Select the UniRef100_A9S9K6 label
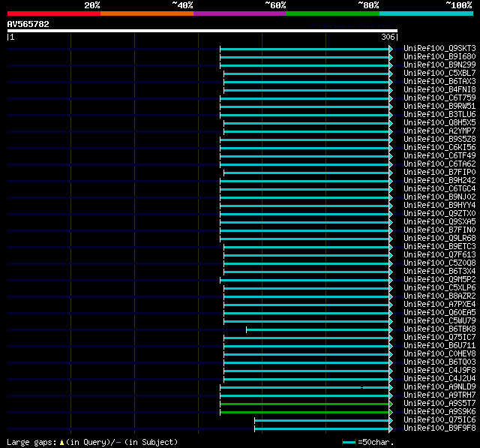 tap(439, 412)
